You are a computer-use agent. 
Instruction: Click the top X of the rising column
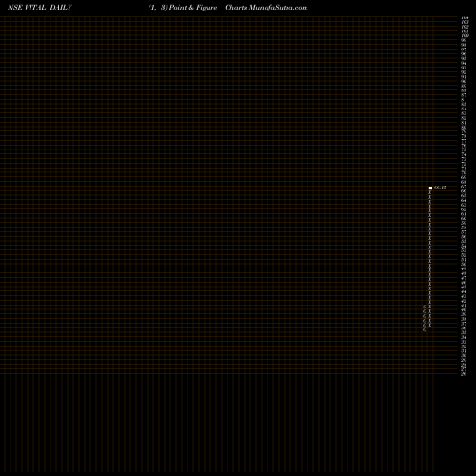430,192
